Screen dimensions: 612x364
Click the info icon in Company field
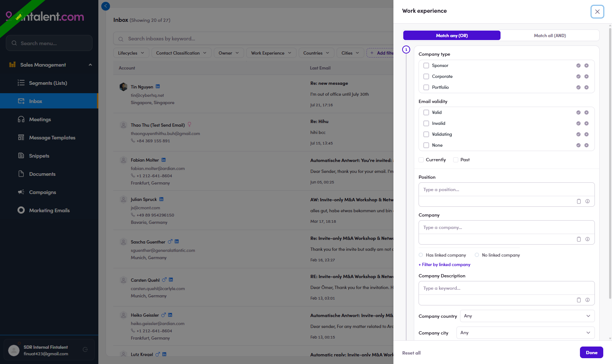click(x=588, y=239)
